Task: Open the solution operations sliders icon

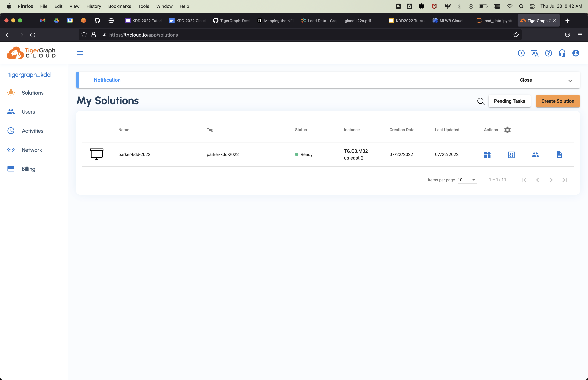Action: tap(511, 155)
